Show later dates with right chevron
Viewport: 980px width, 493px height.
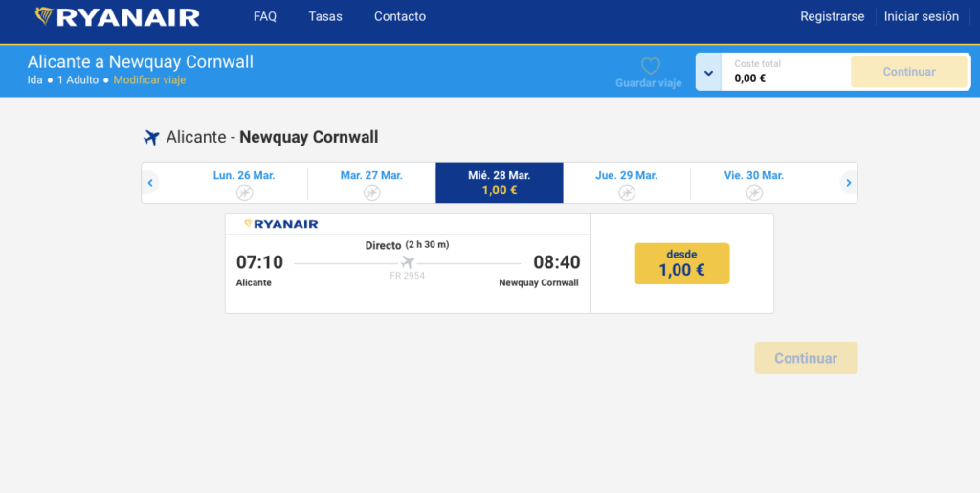tap(848, 183)
